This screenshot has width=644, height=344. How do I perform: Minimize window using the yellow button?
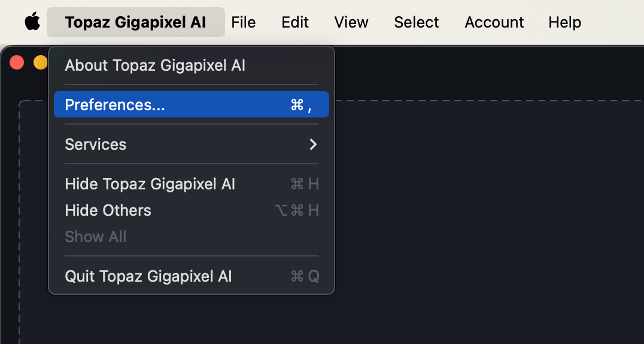(41, 62)
